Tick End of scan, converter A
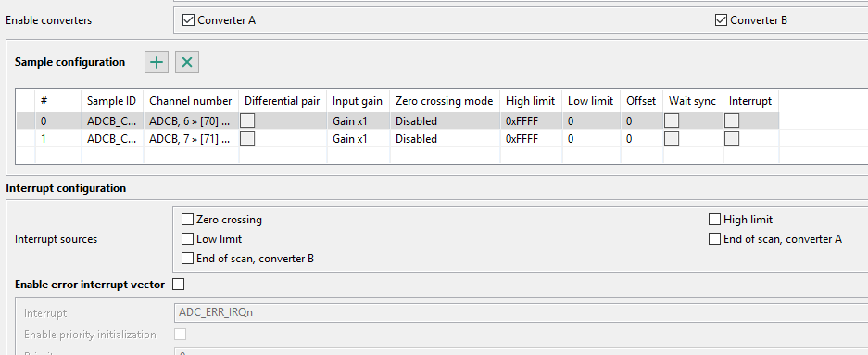The image size is (868, 355). tap(714, 239)
